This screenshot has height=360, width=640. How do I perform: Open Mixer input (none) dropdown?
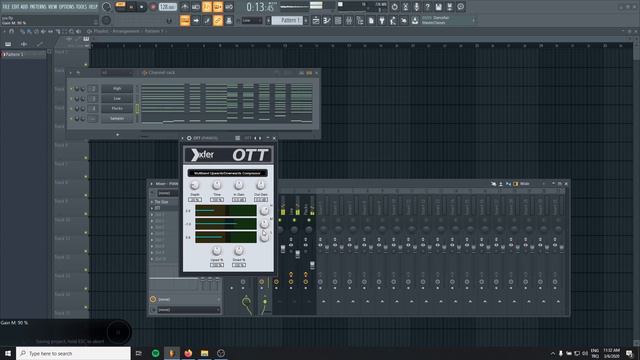167,193
